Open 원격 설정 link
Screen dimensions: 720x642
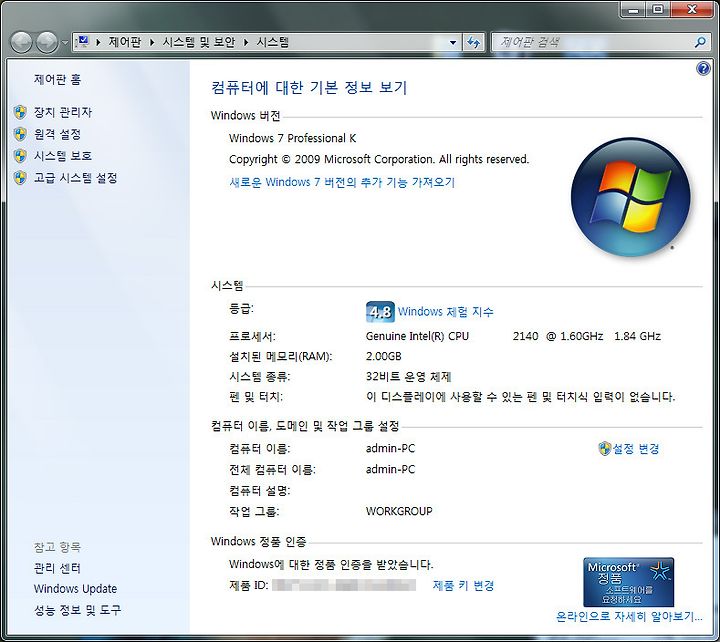tap(57, 134)
